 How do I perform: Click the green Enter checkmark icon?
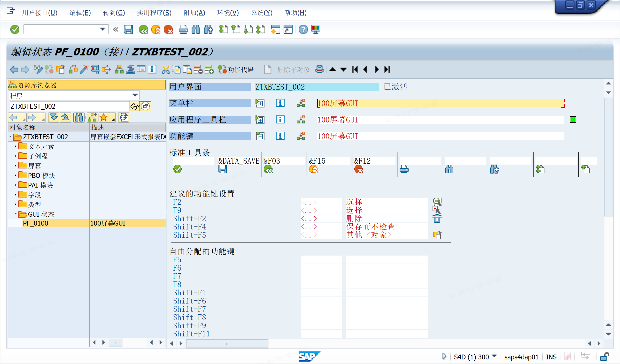(15, 30)
